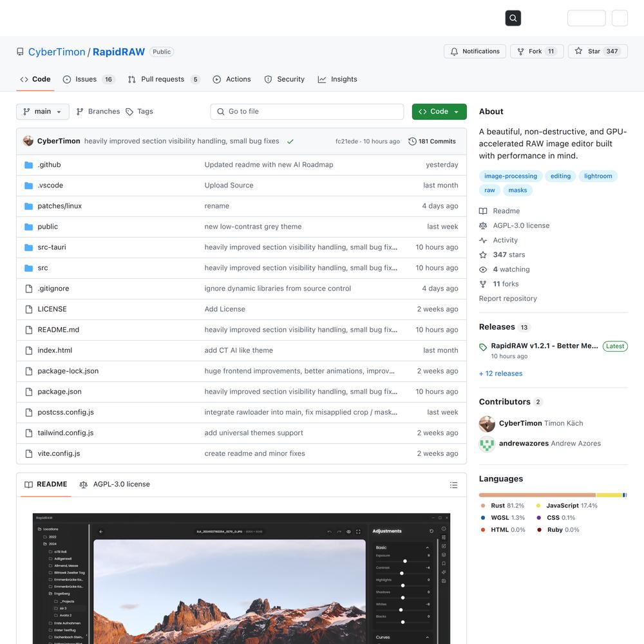Viewport: 644px width, 644px height.
Task: Click the repository book icon beside CyberTimon
Action: click(20, 52)
